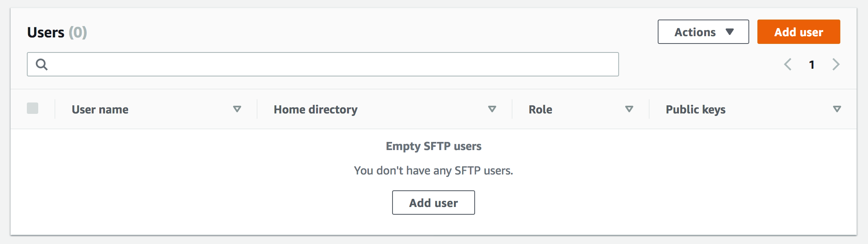Click the "You don't have any SFTP users" message

[434, 170]
